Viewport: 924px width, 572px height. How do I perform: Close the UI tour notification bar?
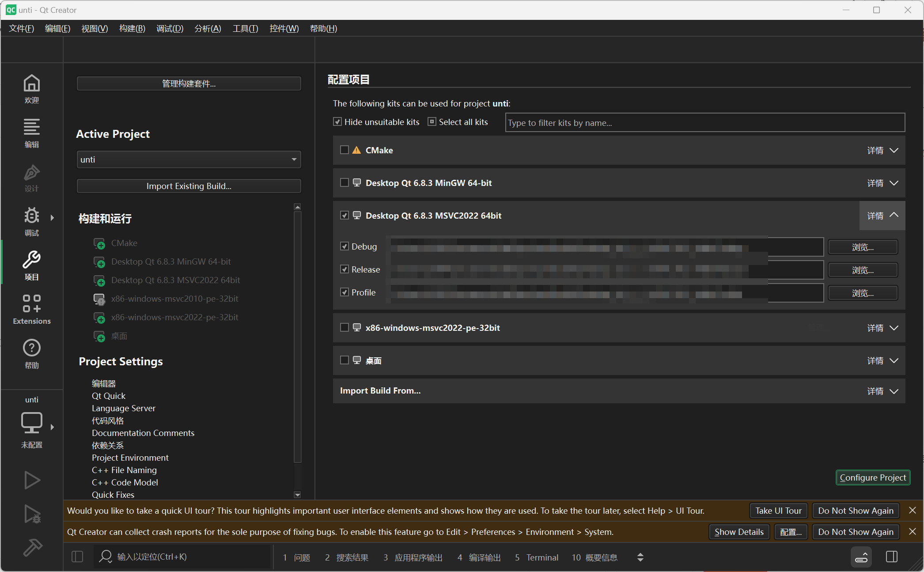coord(913,511)
